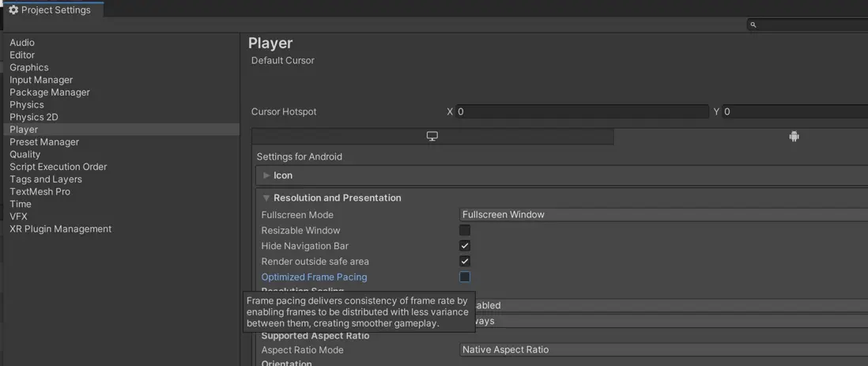Image resolution: width=868 pixels, height=366 pixels.
Task: Expand the Icon section
Action: click(267, 175)
